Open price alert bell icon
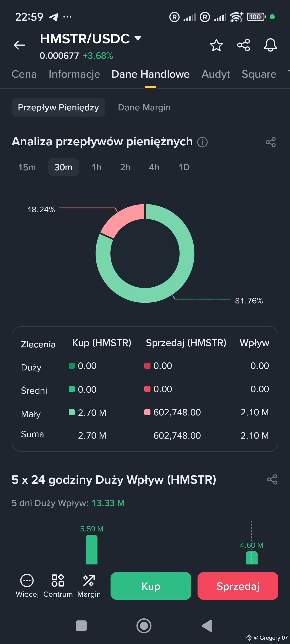 tap(271, 45)
